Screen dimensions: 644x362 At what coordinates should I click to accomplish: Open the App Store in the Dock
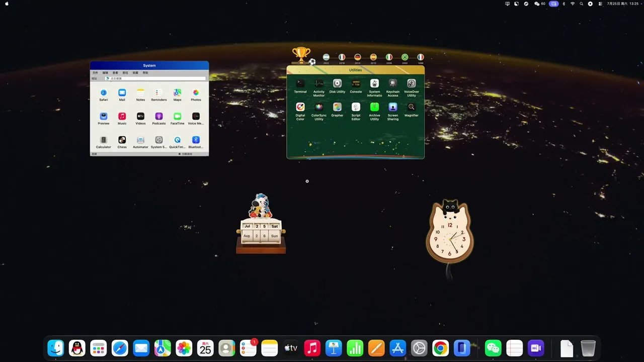pos(397,348)
